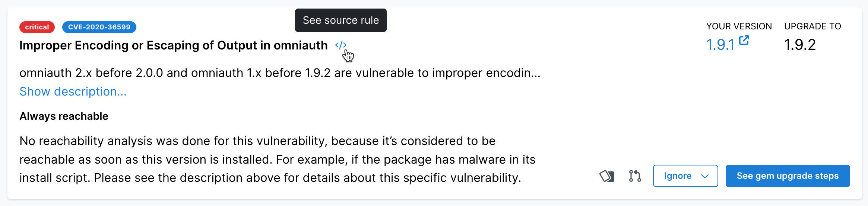Image resolution: width=868 pixels, height=206 pixels.
Task: Click the See source rule tooltip
Action: coord(340,20)
